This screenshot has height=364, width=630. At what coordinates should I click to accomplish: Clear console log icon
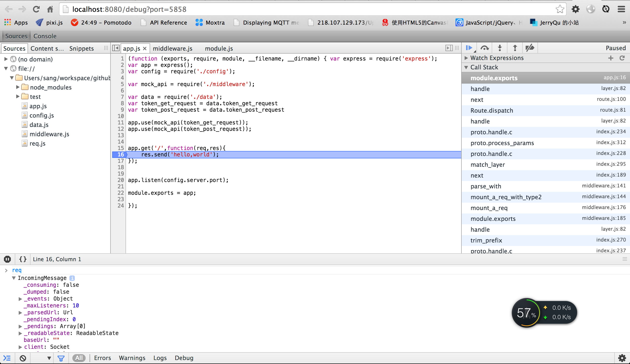[23, 358]
